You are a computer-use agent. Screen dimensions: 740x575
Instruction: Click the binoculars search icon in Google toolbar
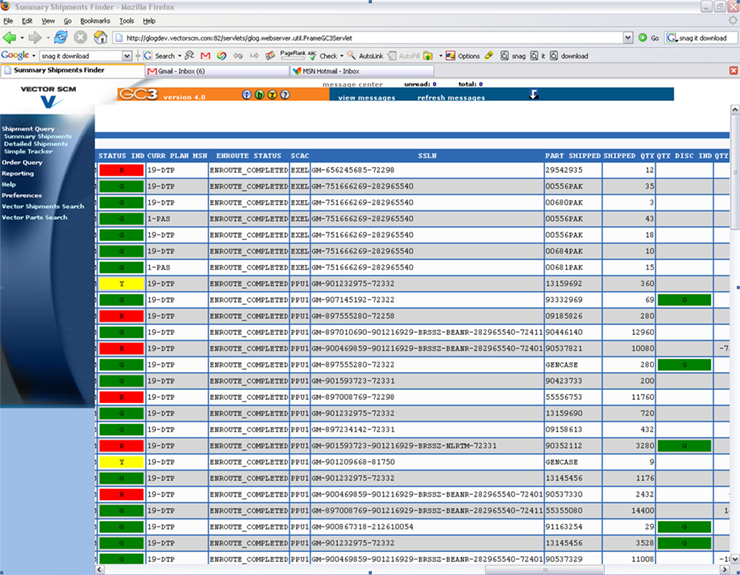pos(189,56)
